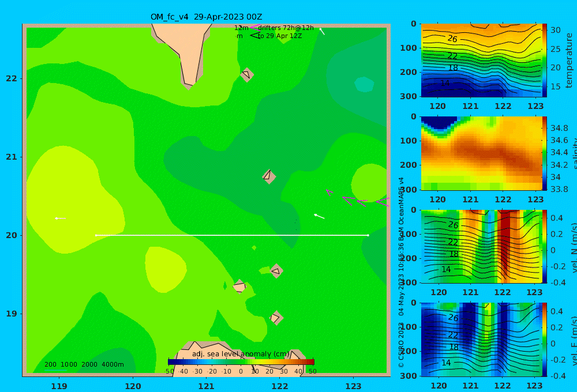Click longitude label 119 on main map

[x=59, y=386]
